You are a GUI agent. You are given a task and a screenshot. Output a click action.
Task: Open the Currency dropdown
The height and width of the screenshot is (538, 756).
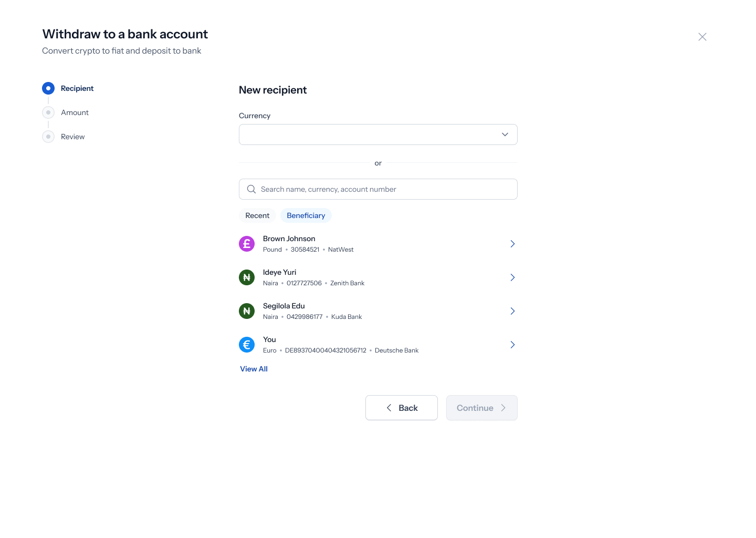[378, 134]
